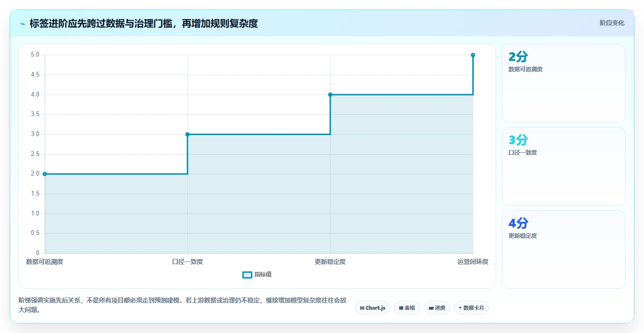Select the 口径一致度 data point
The image size is (644, 333).
(187, 134)
